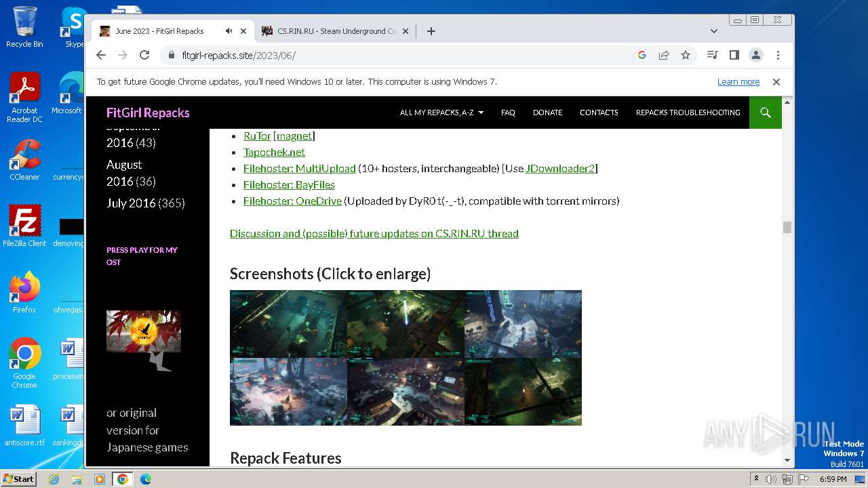This screenshot has width=868, height=488.
Task: Open the Google icon in the address bar
Action: coord(642,55)
